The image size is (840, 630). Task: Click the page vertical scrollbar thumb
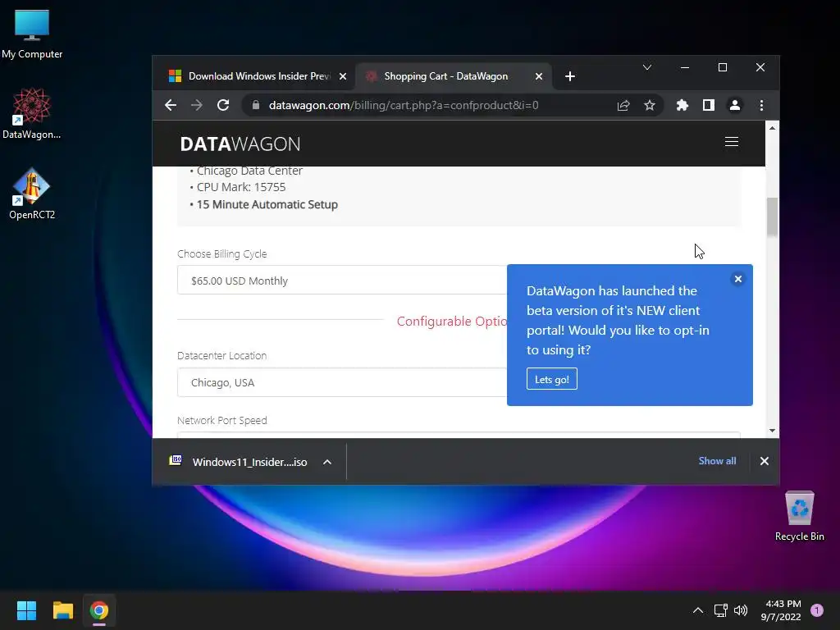[x=772, y=217]
